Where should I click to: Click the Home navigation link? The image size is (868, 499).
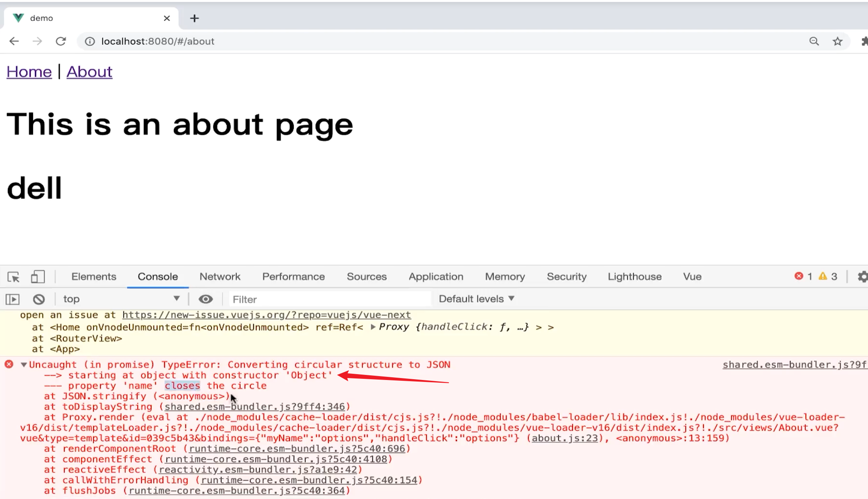coord(29,72)
